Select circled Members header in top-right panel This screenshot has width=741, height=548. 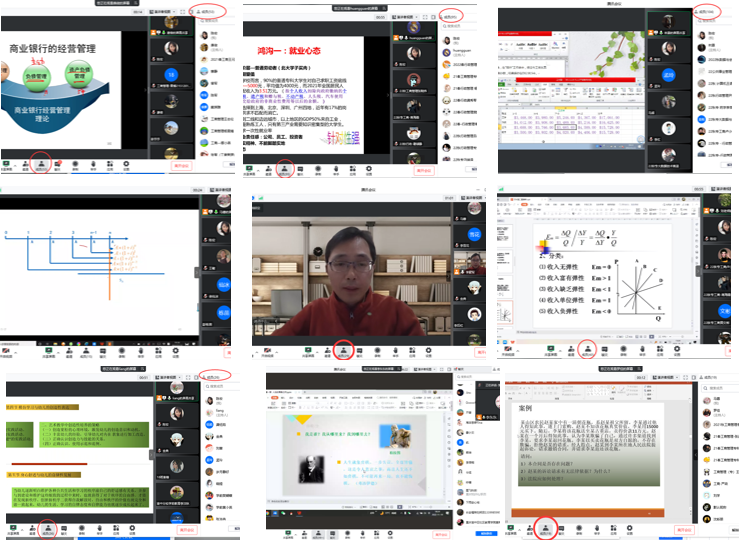[706, 12]
